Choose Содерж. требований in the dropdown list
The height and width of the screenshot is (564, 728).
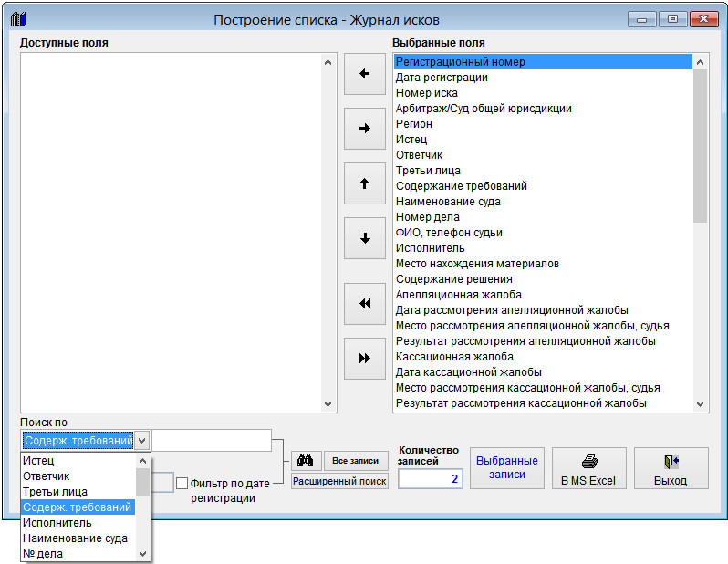click(x=78, y=507)
